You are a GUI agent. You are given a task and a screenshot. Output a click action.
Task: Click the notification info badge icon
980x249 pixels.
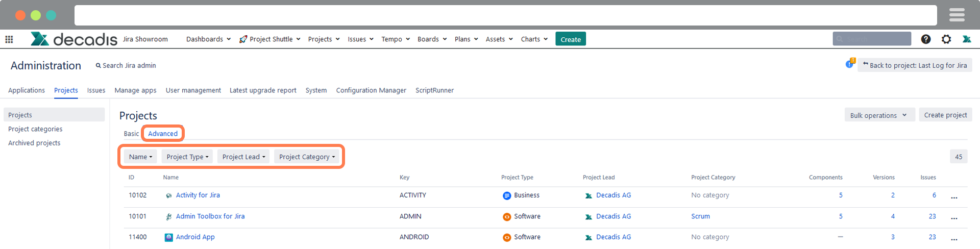[849, 64]
